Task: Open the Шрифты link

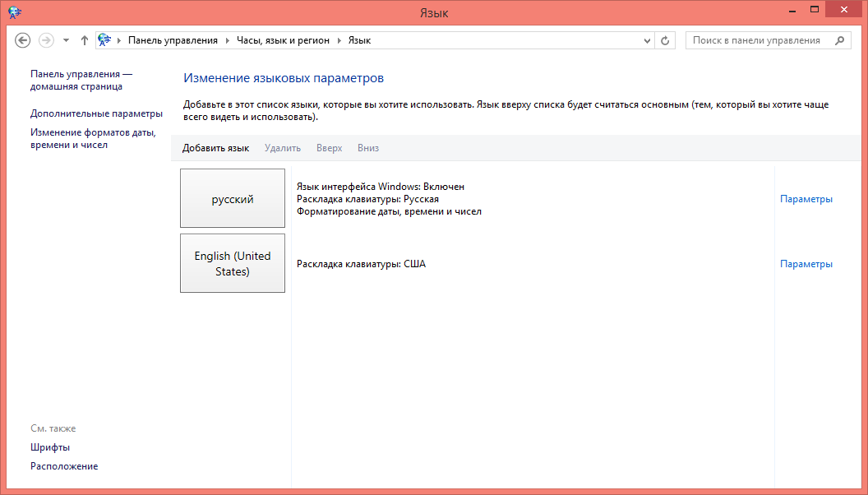Action: click(x=50, y=447)
